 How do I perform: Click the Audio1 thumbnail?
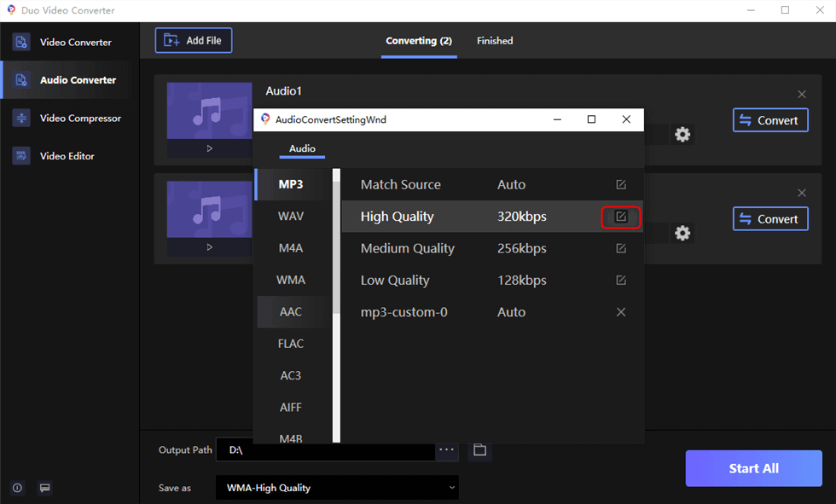210,111
